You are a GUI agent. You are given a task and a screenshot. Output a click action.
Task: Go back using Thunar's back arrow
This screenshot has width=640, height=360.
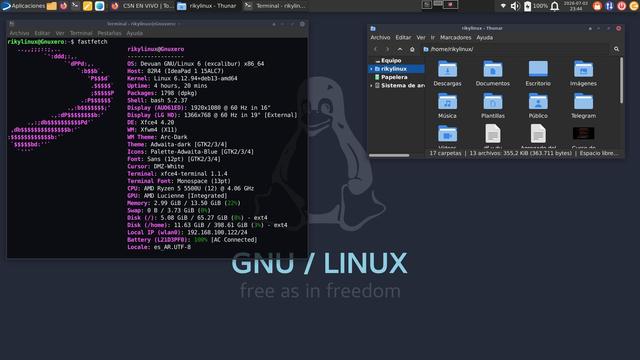tap(376, 49)
